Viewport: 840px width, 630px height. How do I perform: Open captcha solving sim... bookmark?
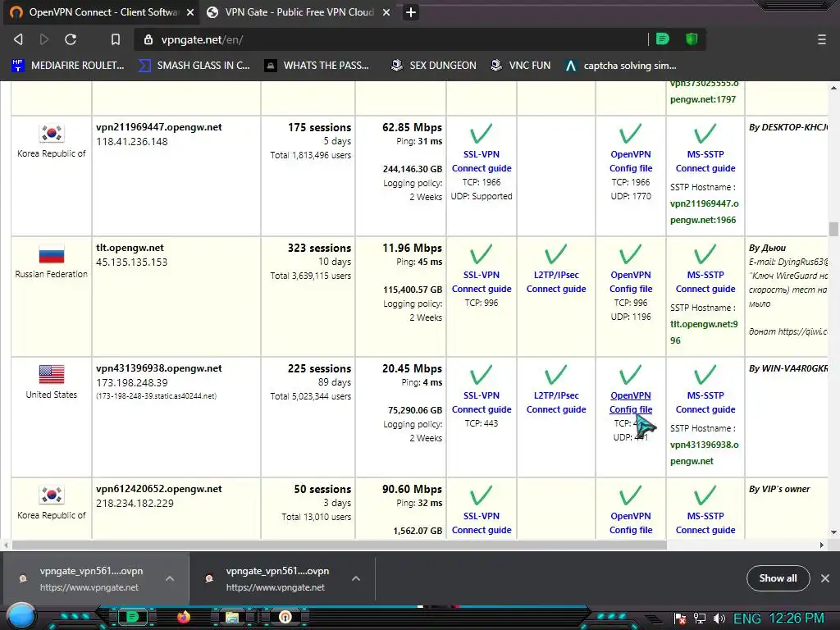coord(621,66)
